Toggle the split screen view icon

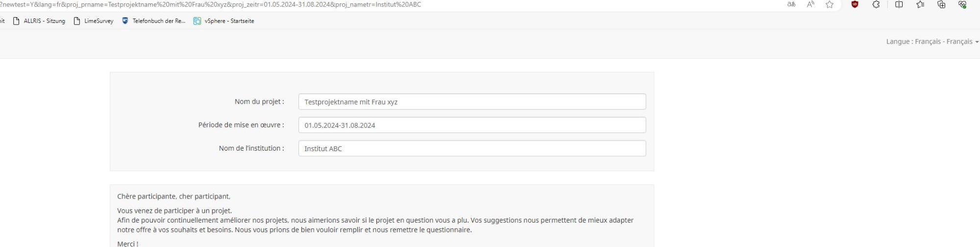[899, 4]
